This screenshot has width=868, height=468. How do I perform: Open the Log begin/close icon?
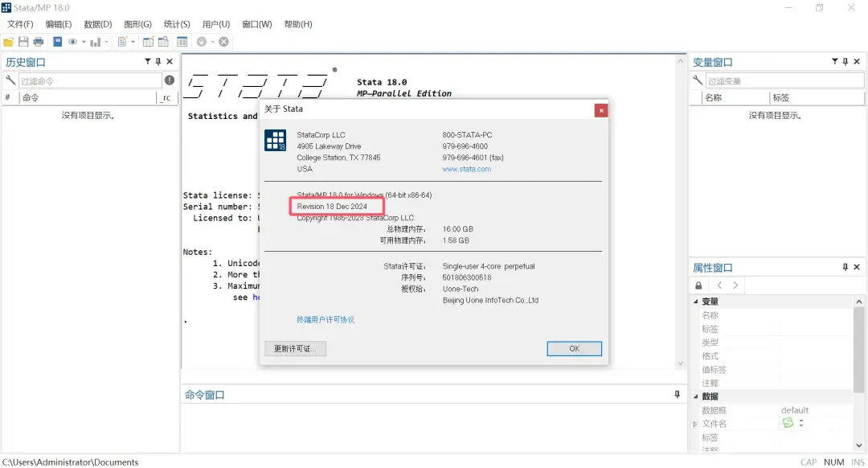pyautogui.click(x=57, y=42)
